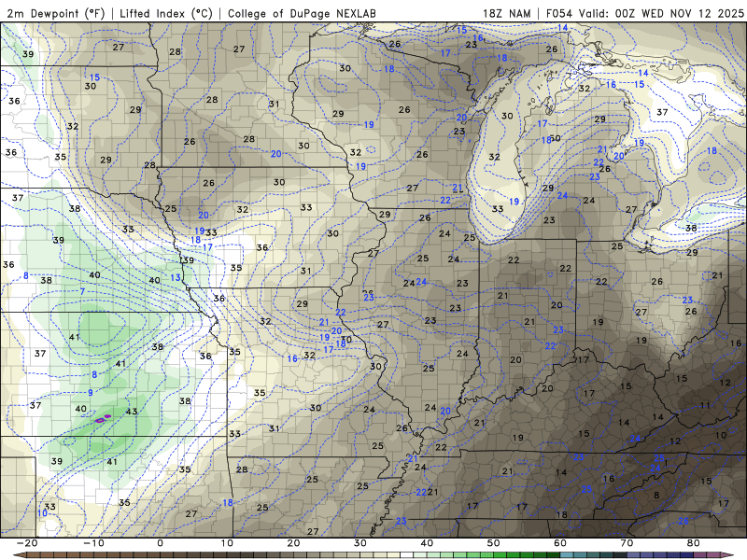Click the 80 label on the color scale
This screenshot has width=747, height=560.
[x=694, y=543]
